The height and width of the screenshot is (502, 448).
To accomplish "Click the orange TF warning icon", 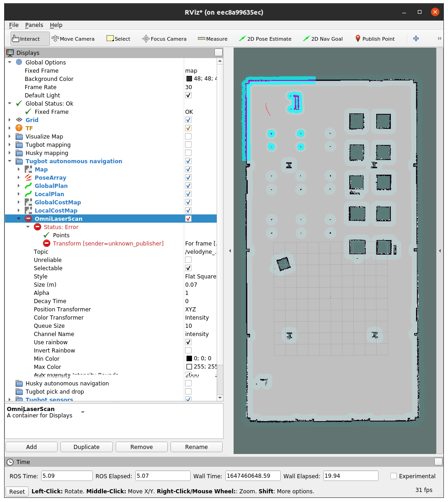I will pyautogui.click(x=19, y=128).
